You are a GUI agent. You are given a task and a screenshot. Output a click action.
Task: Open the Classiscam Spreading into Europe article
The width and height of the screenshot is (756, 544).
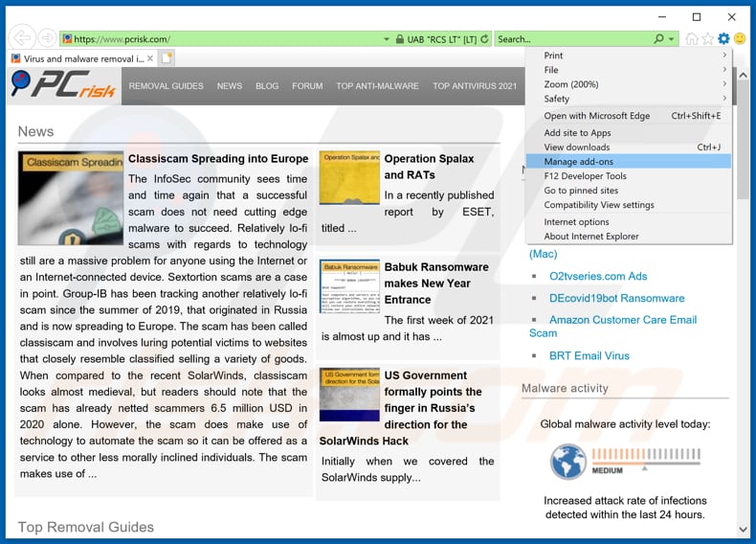pos(218,159)
